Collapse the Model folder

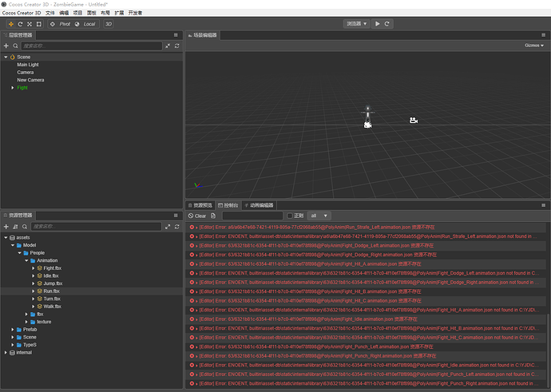pos(13,245)
